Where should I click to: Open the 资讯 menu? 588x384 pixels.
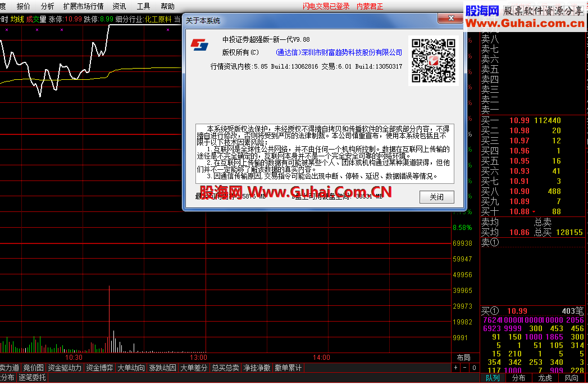[x=119, y=6]
